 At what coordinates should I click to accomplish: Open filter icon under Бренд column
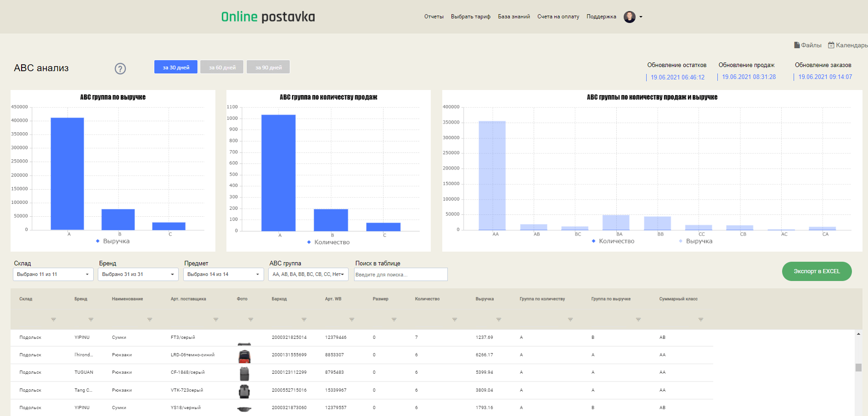[91, 320]
